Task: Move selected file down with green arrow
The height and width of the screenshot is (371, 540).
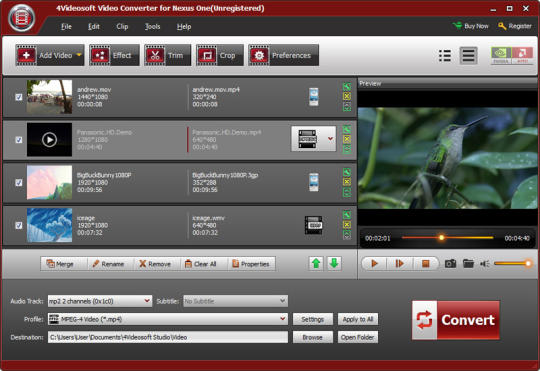Action: click(334, 264)
